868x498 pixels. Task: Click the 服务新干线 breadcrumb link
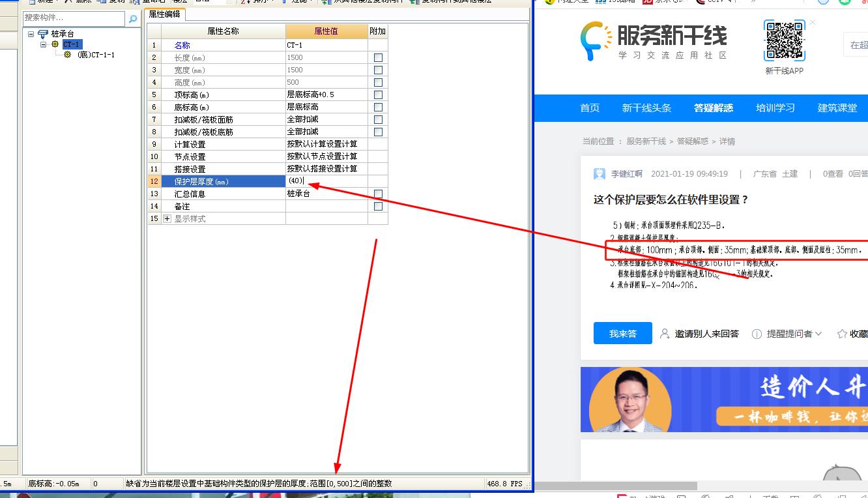click(x=646, y=141)
